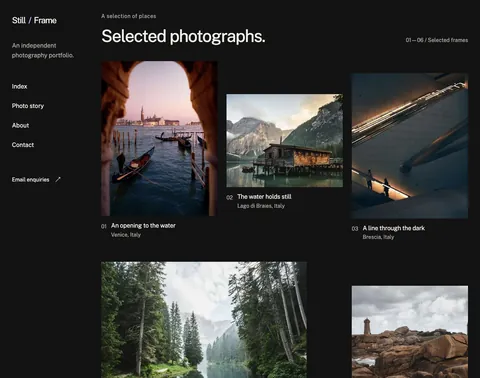The image size is (480, 378).
Task: Click the number 03 beside the Brescia caption
Action: click(x=355, y=229)
